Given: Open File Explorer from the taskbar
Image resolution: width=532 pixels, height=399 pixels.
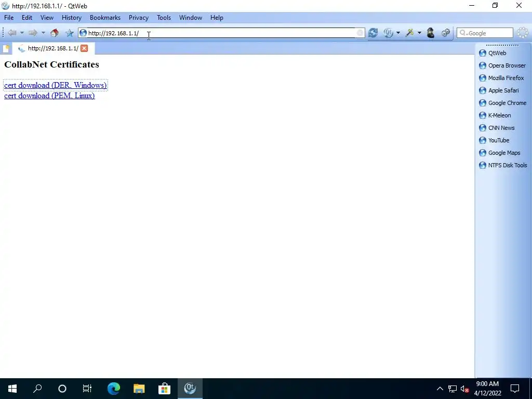Looking at the screenshot, I should click(139, 389).
